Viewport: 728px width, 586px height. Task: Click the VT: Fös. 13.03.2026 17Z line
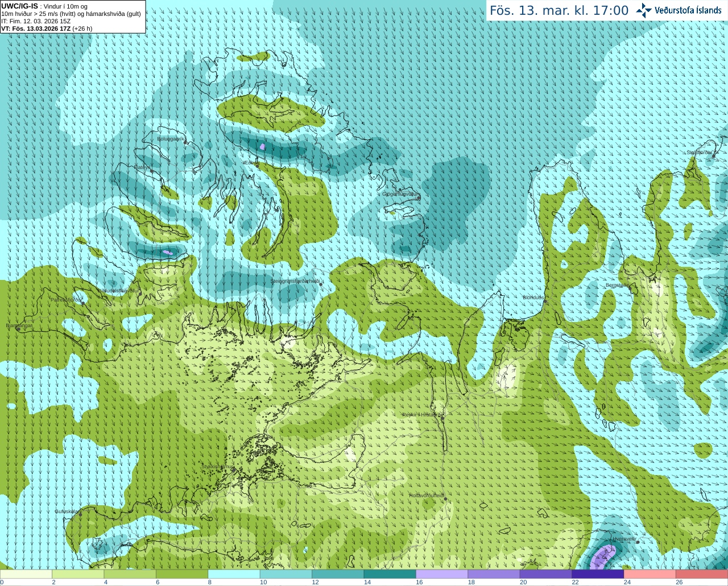[47, 28]
